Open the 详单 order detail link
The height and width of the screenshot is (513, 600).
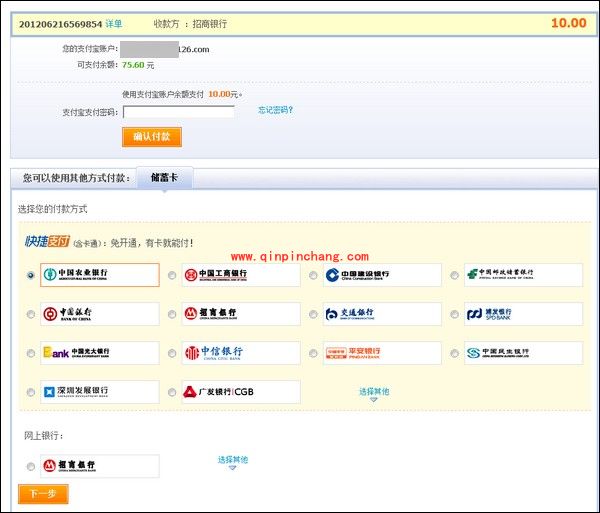pyautogui.click(x=114, y=24)
